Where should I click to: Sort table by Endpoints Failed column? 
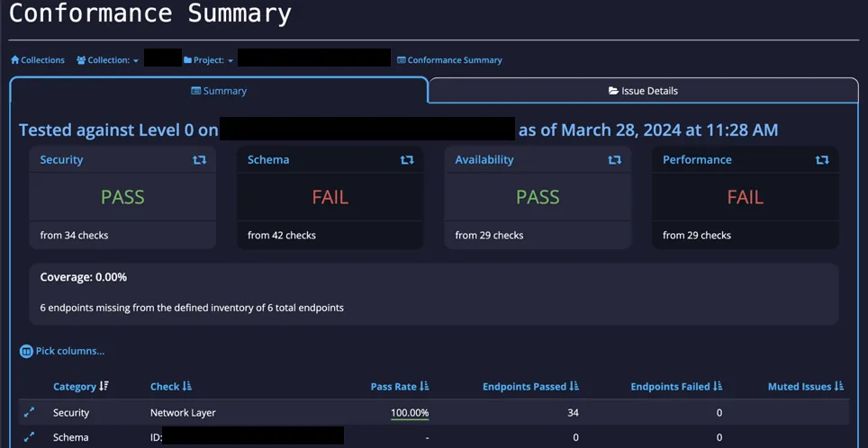[676, 387]
